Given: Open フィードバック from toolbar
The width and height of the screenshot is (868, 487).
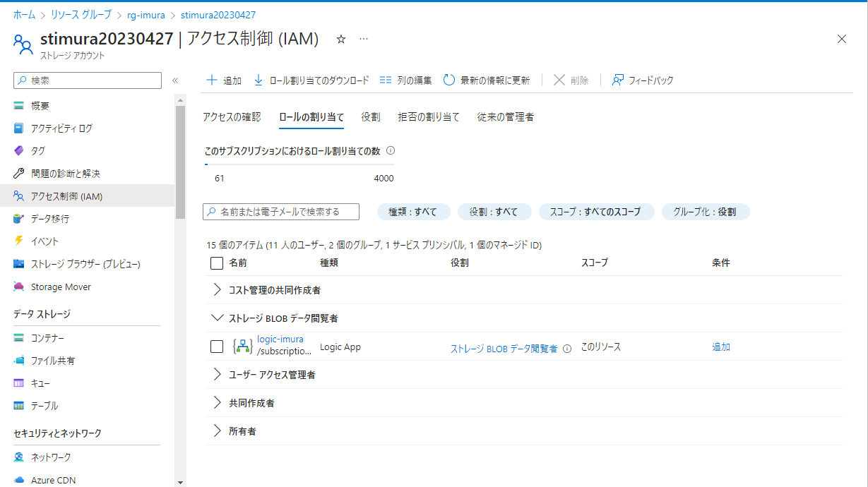Looking at the screenshot, I should (x=643, y=80).
